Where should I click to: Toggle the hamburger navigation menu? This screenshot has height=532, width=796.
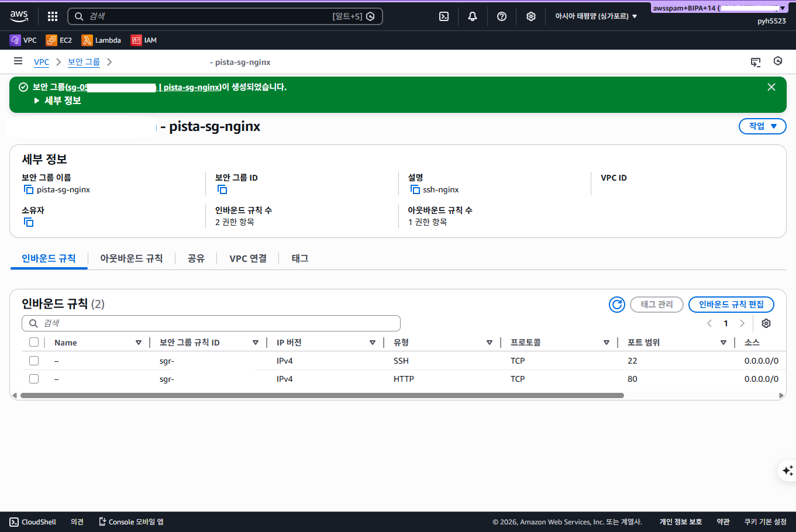click(18, 61)
